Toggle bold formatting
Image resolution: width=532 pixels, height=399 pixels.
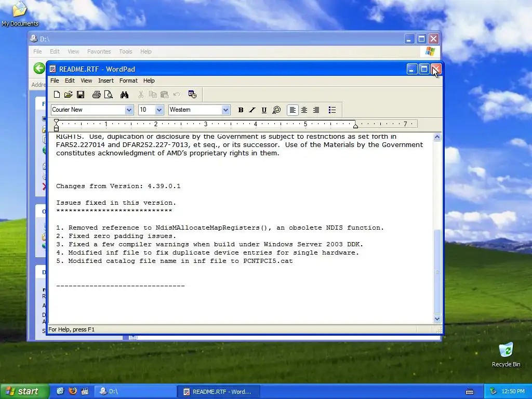pyautogui.click(x=241, y=110)
